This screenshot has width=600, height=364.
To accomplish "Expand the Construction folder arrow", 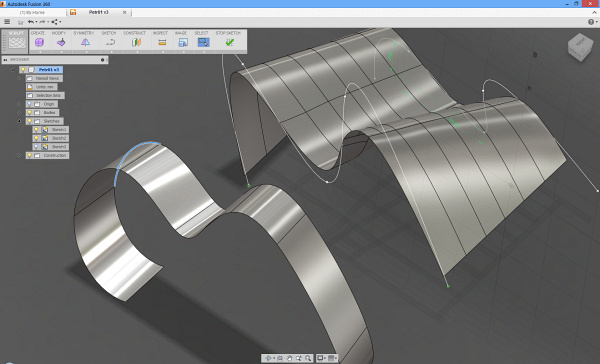I will [x=19, y=155].
